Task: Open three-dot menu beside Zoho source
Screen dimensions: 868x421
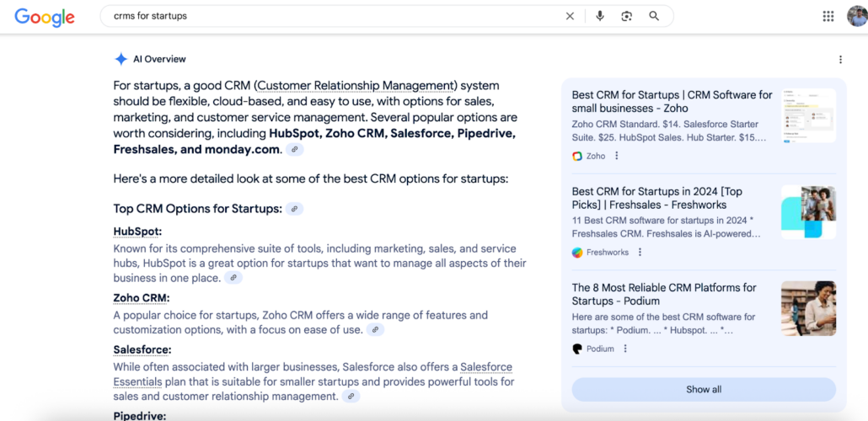Action: (617, 156)
